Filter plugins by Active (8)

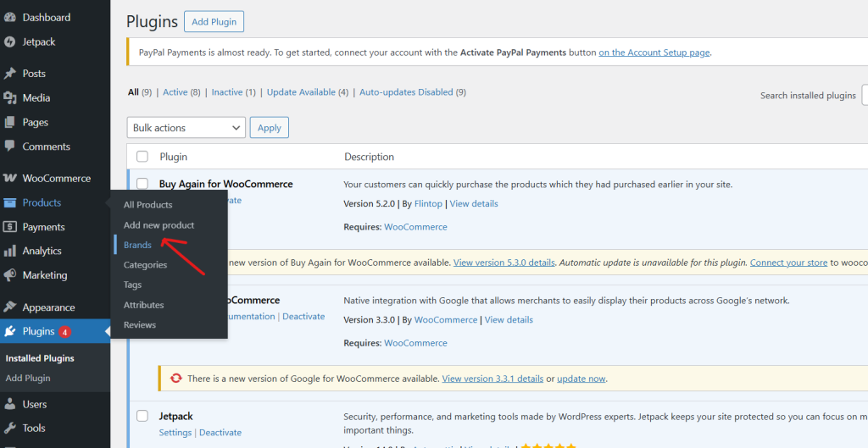pos(181,92)
